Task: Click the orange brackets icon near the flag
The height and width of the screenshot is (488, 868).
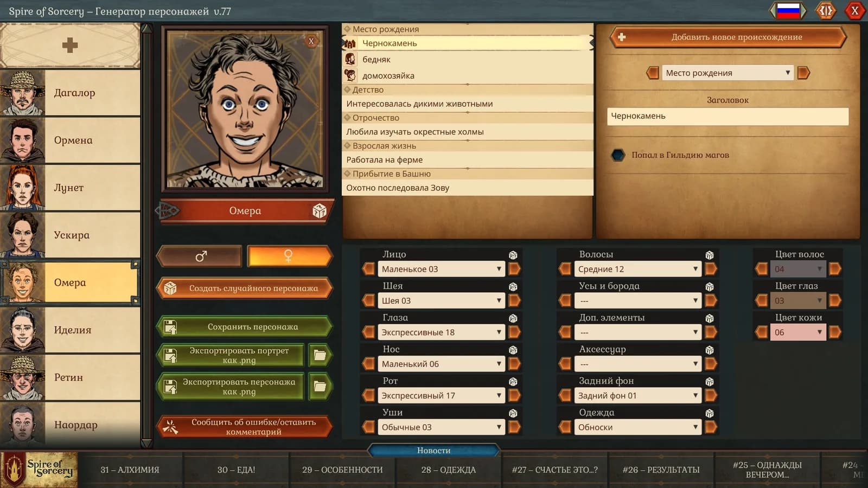Action: tap(826, 11)
